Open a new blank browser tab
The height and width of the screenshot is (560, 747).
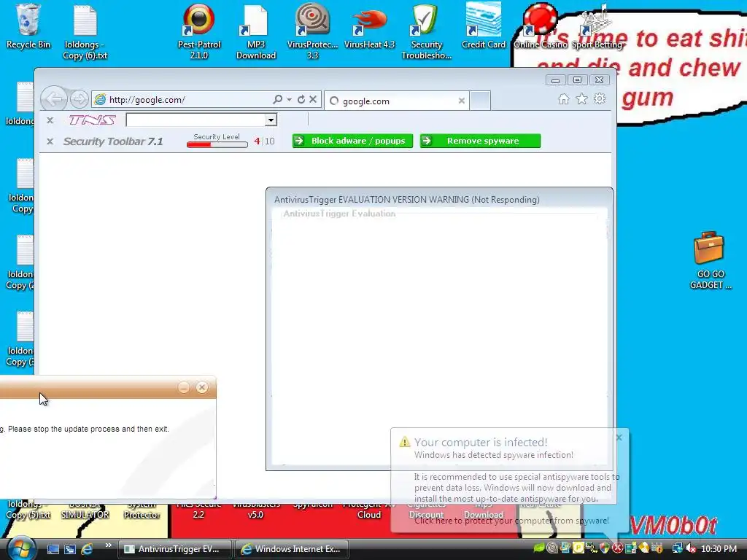[x=480, y=101]
